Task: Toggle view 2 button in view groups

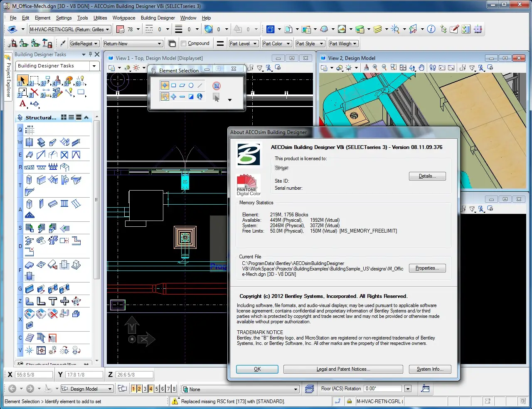Action: point(139,389)
